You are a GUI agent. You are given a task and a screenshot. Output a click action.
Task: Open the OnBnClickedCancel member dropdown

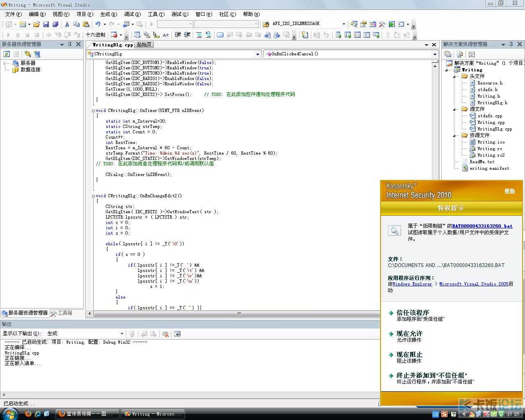(435, 54)
